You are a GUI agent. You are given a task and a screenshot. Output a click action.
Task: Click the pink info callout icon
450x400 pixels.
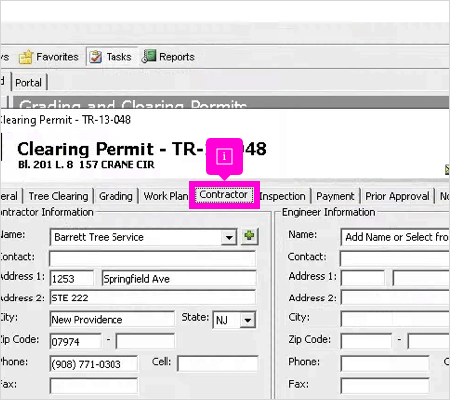click(224, 156)
